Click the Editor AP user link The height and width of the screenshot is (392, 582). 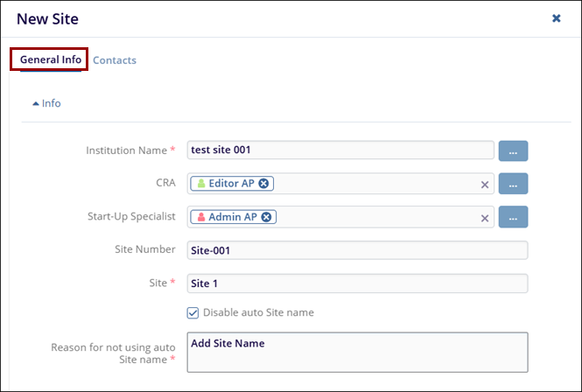click(232, 184)
